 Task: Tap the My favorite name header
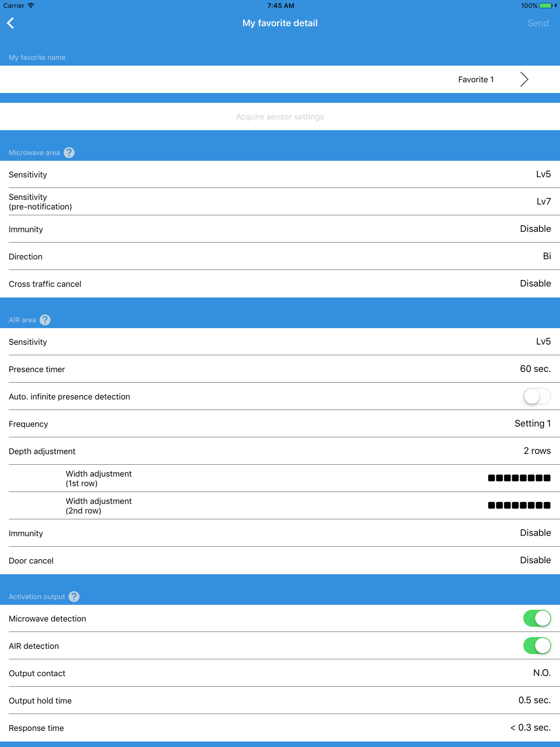point(37,57)
